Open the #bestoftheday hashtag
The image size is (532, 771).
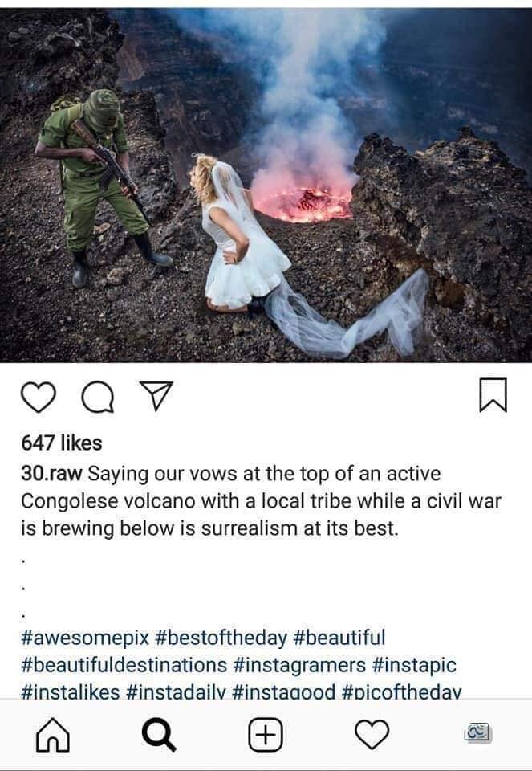point(221,638)
